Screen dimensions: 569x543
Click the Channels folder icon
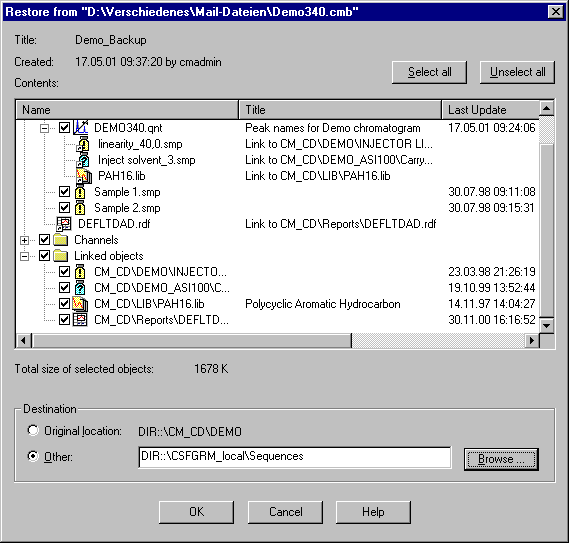point(61,240)
